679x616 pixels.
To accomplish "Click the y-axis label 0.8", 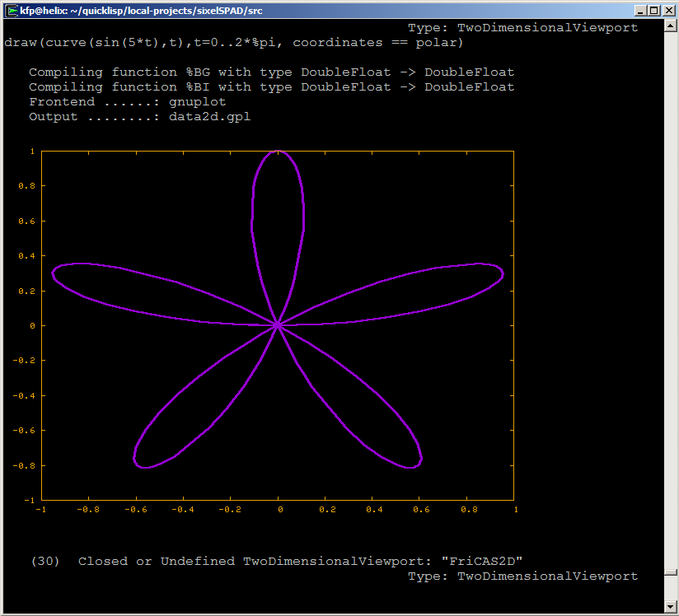I will coord(27,186).
